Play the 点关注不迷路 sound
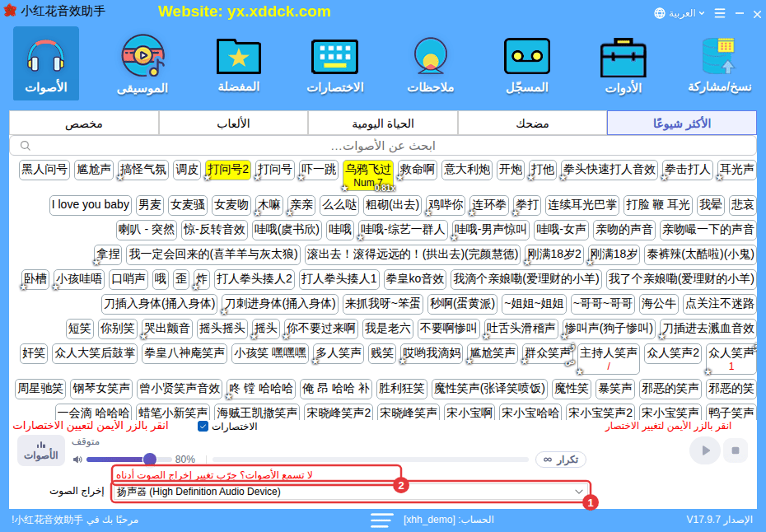 (x=720, y=304)
